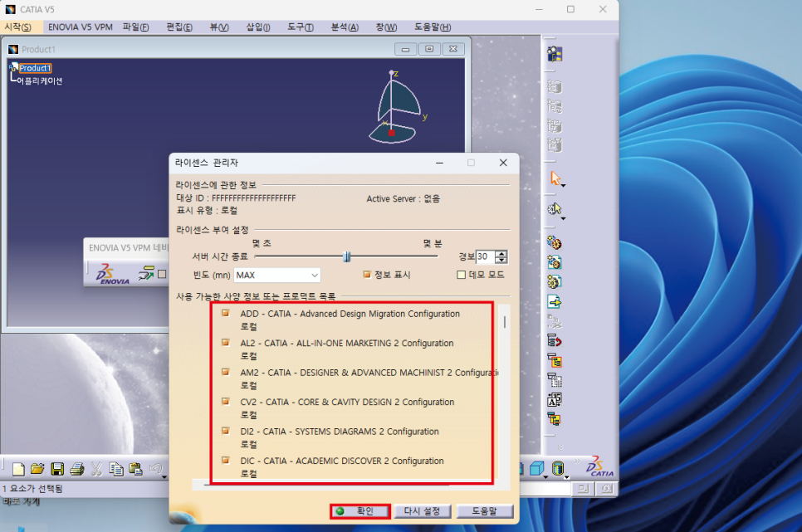Screen dimensions: 802x532
Task: Click the orange tree numbering icon
Action: pyautogui.click(x=555, y=361)
